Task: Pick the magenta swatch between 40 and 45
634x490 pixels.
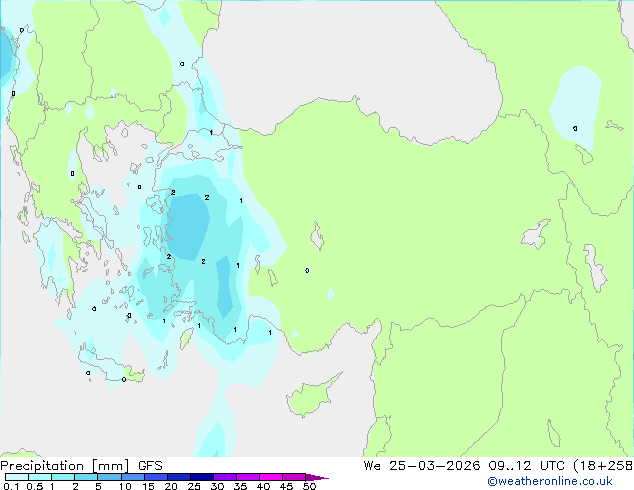Action: pyautogui.click(x=271, y=477)
